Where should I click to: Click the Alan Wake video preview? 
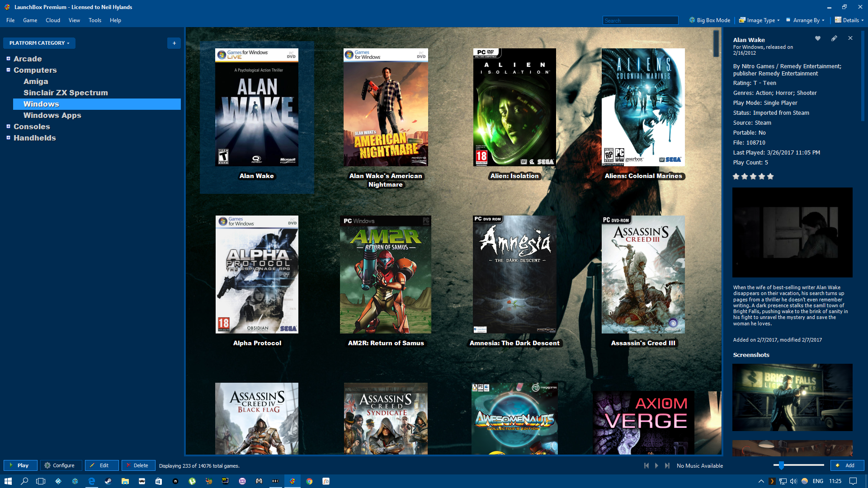pyautogui.click(x=792, y=232)
